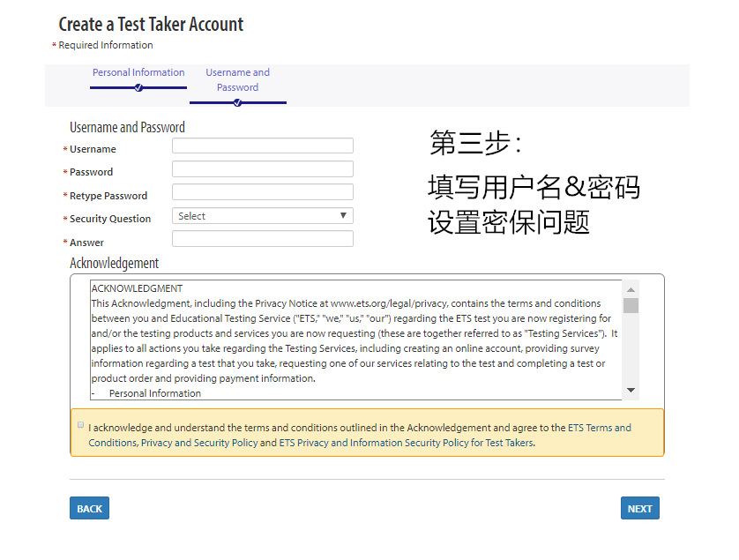Click the 'Create a Test Taker Account' heading
This screenshot has width=739, height=560.
(x=151, y=25)
